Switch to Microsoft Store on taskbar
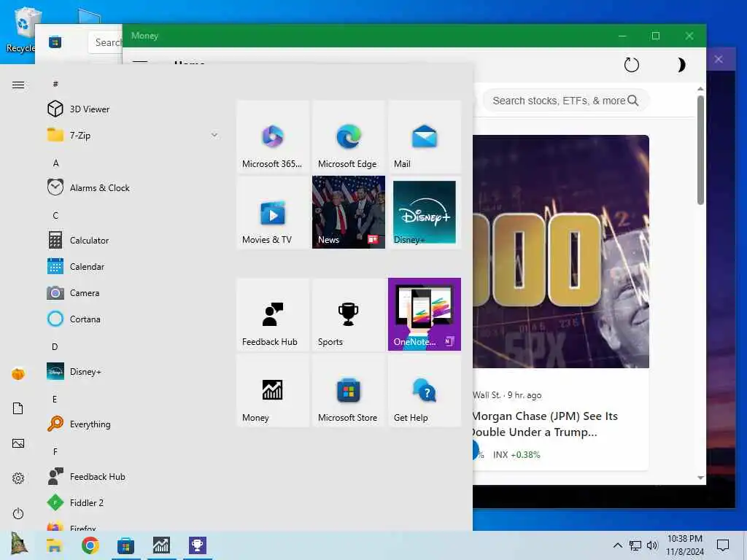The width and height of the screenshot is (747, 560). click(x=125, y=545)
